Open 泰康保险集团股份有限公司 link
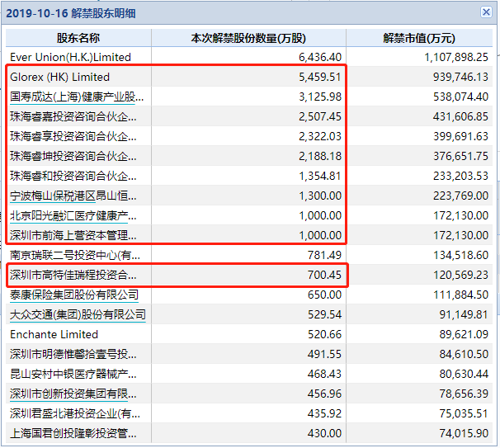This screenshot has height=448, width=500. [74, 295]
